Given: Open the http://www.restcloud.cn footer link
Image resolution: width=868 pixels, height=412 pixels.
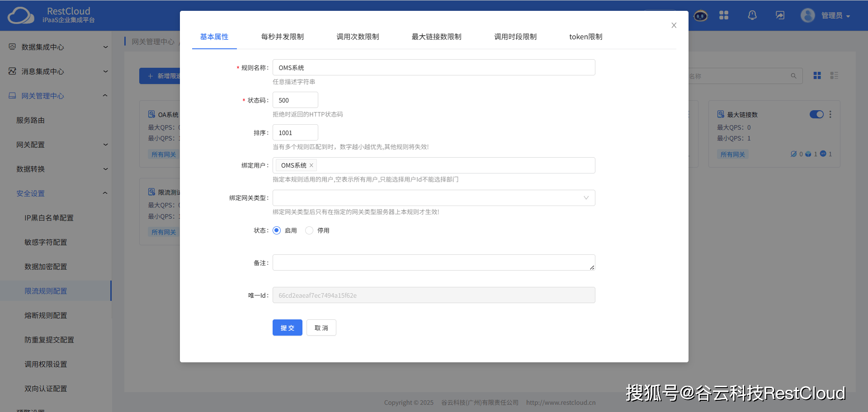Looking at the screenshot, I should tap(561, 402).
